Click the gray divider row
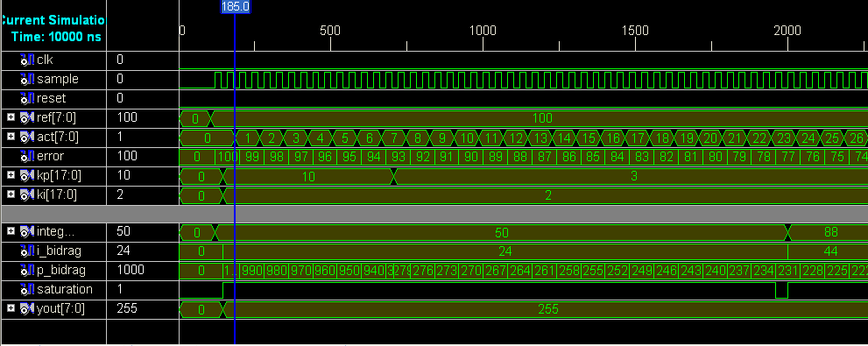The width and height of the screenshot is (868, 346). pyautogui.click(x=434, y=214)
